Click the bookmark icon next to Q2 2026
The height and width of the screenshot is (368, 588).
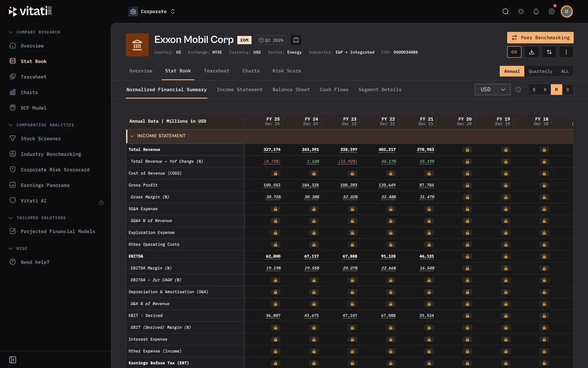296,40
